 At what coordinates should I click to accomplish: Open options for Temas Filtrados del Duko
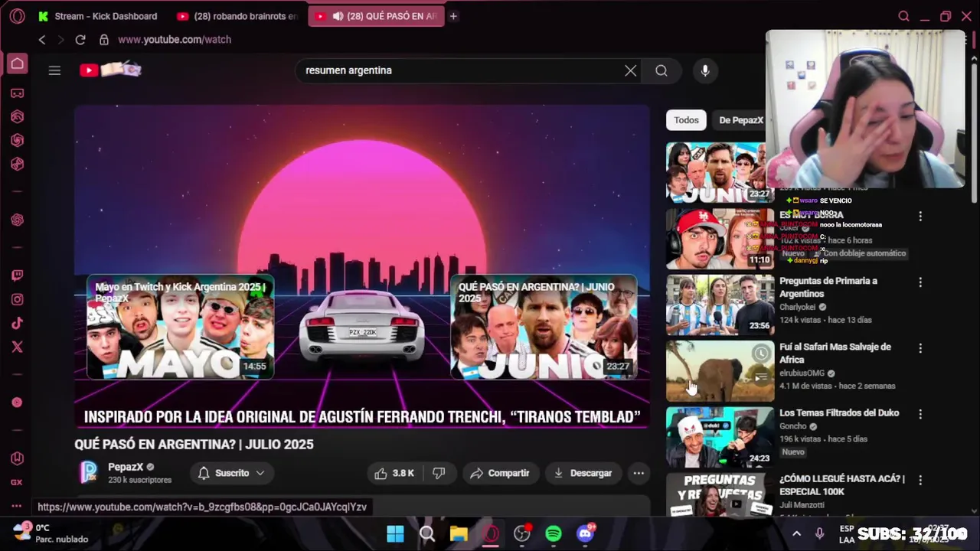(920, 414)
